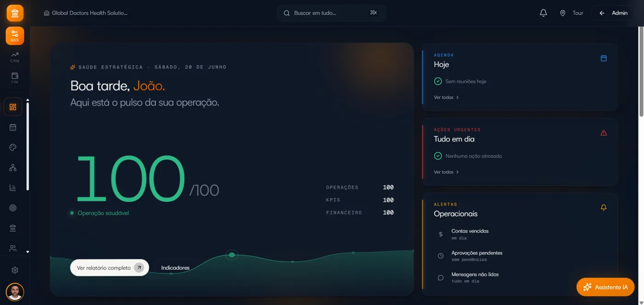This screenshot has width=644, height=305.
Task: Click the KPIS score value
Action: pos(388,200)
